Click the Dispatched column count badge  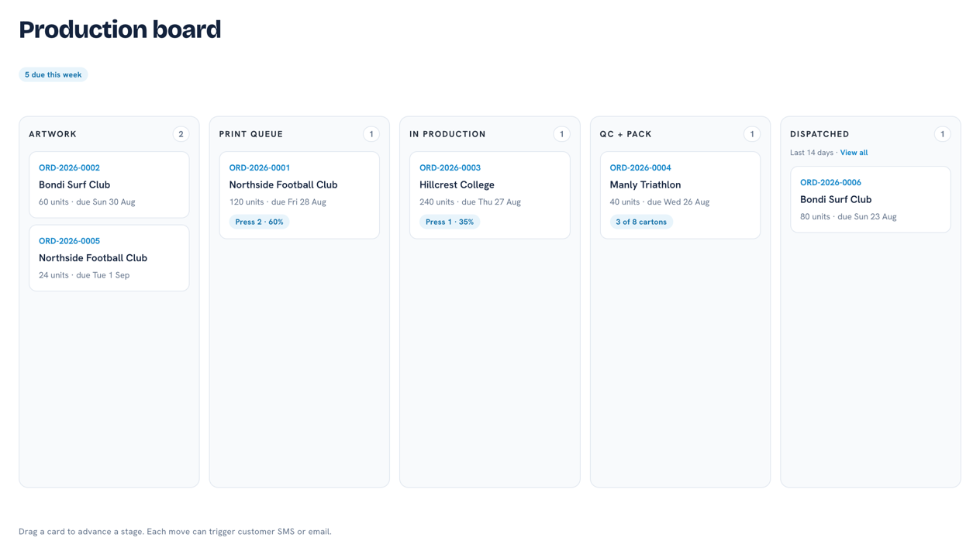pyautogui.click(x=942, y=134)
